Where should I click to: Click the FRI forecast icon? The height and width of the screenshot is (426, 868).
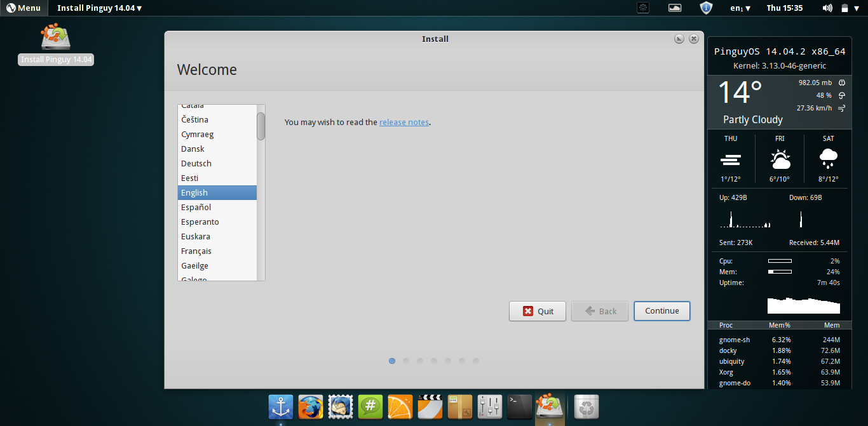click(x=780, y=158)
